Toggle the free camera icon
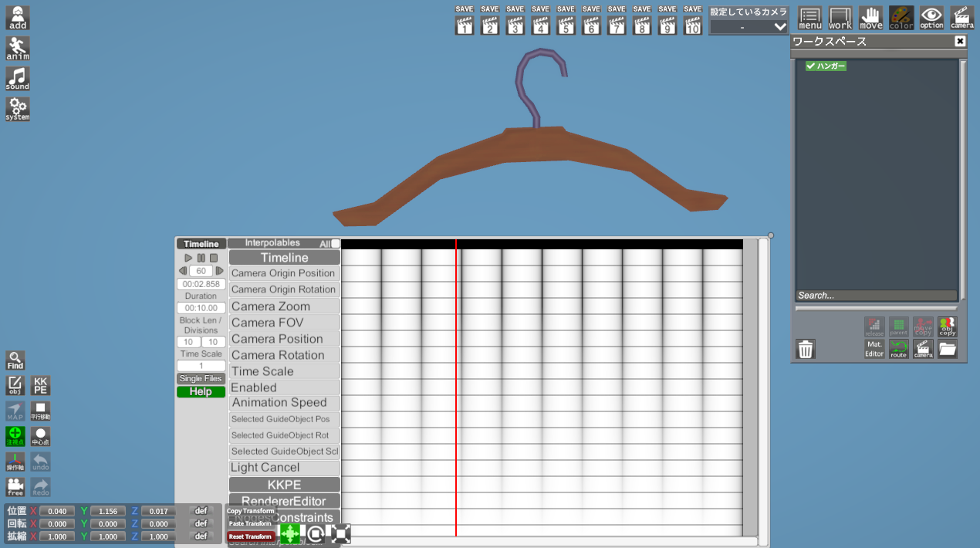980x548 pixels. coord(15,487)
